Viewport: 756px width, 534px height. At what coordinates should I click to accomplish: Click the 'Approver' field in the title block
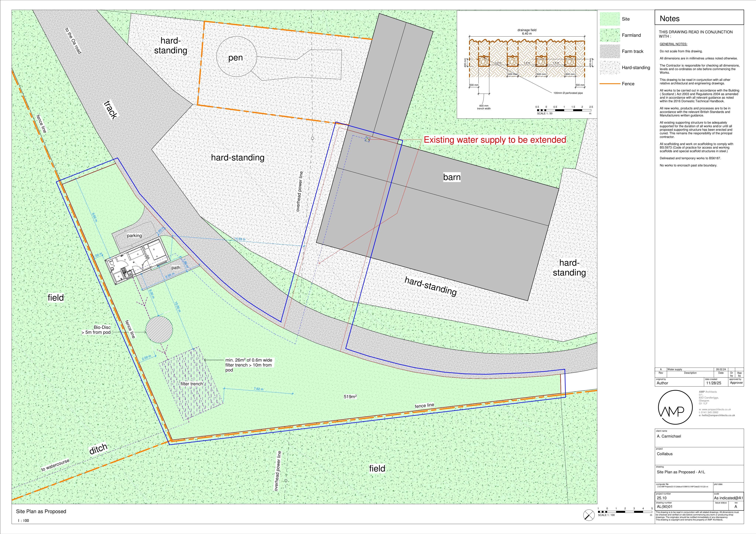pyautogui.click(x=736, y=383)
